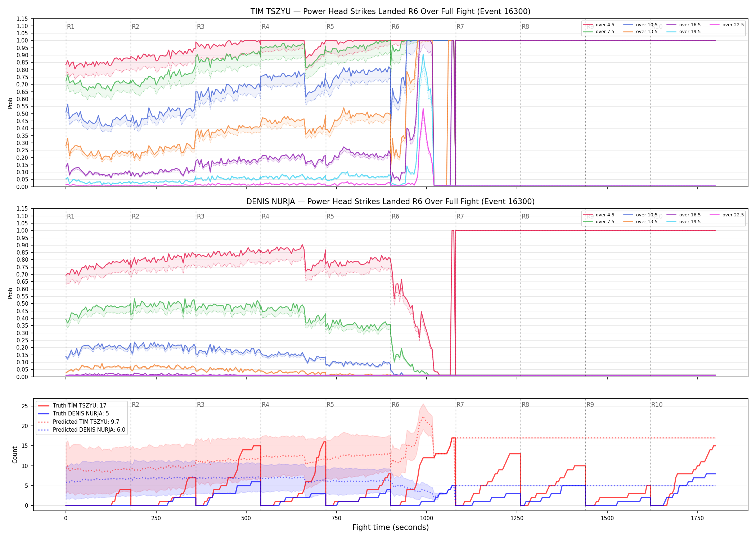Click the x-axis tick label '1750'
Screen dimensions: 756x540
point(697,518)
